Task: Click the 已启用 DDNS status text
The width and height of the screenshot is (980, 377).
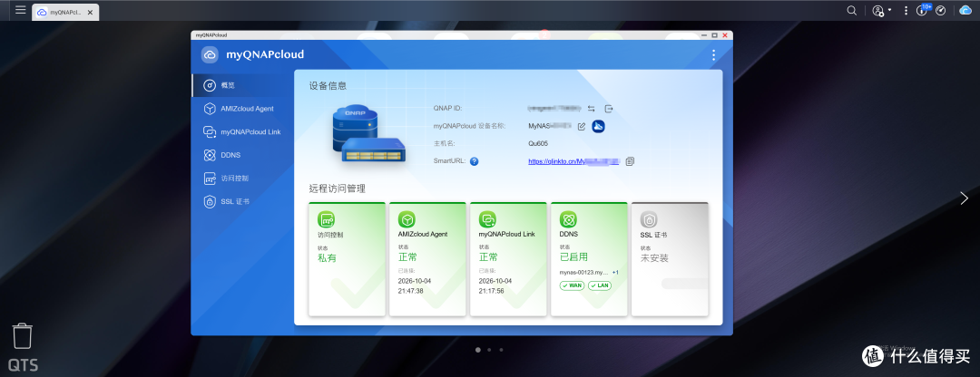Action: [x=573, y=256]
